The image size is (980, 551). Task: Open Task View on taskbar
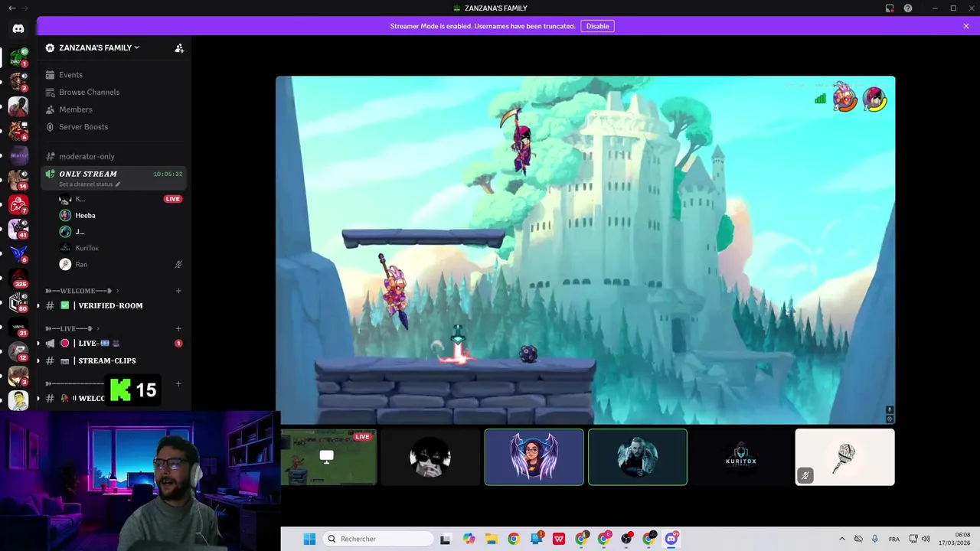pos(446,539)
